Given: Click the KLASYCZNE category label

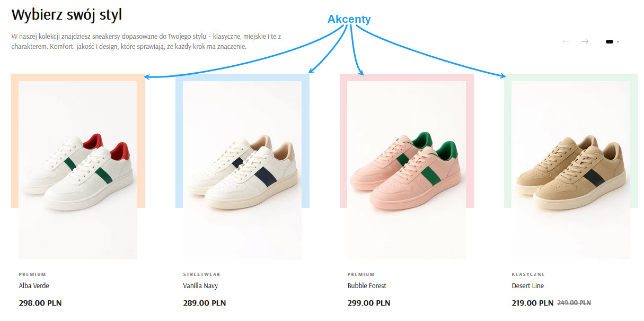Looking at the screenshot, I should (x=528, y=274).
